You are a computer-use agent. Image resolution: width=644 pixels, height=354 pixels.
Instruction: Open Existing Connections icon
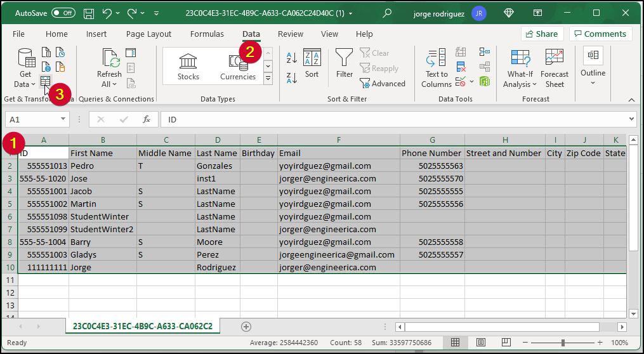pos(60,67)
